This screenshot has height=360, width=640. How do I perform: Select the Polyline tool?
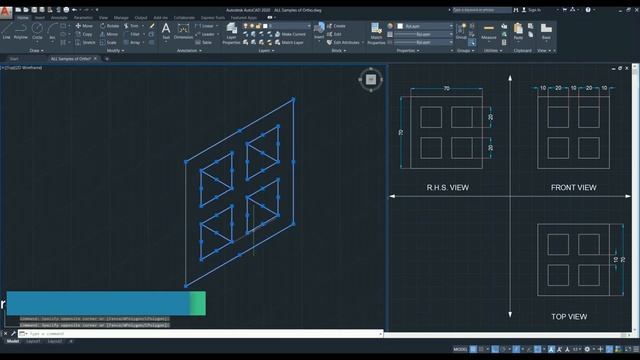point(21,31)
